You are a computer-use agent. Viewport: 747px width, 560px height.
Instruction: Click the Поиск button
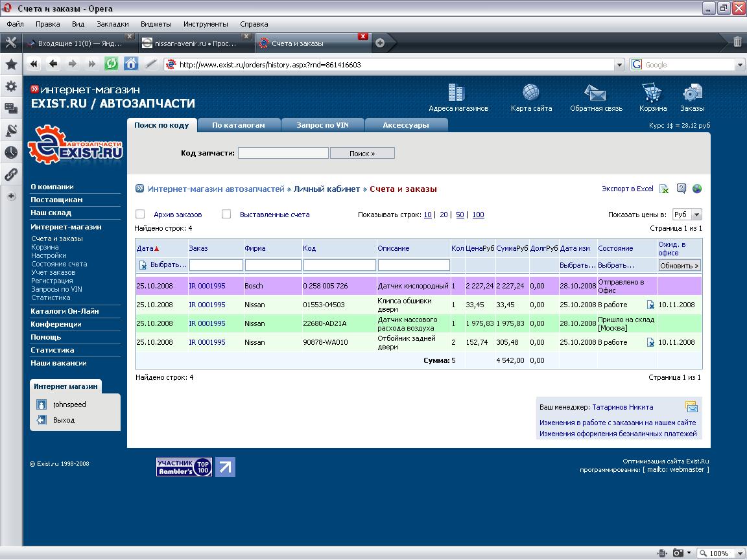[362, 154]
